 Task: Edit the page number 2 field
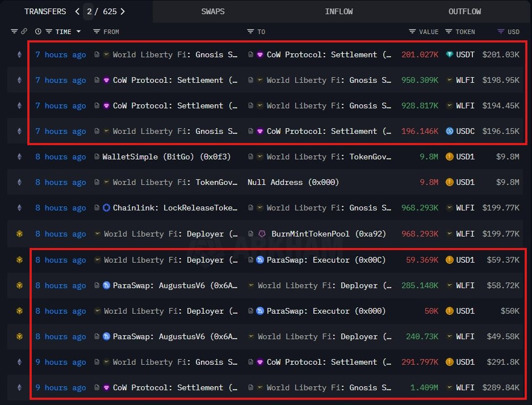click(x=89, y=11)
